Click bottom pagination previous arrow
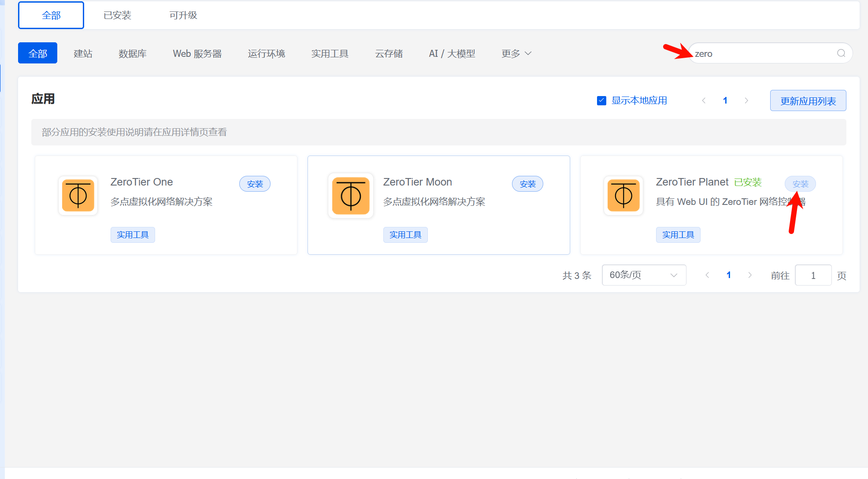Viewport: 868px width, 479px height. click(707, 275)
